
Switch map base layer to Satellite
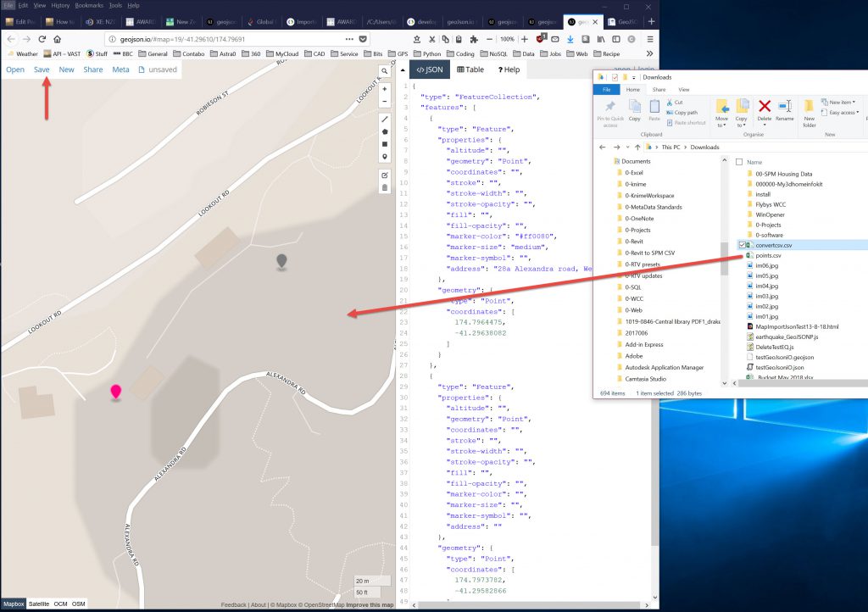(39, 604)
